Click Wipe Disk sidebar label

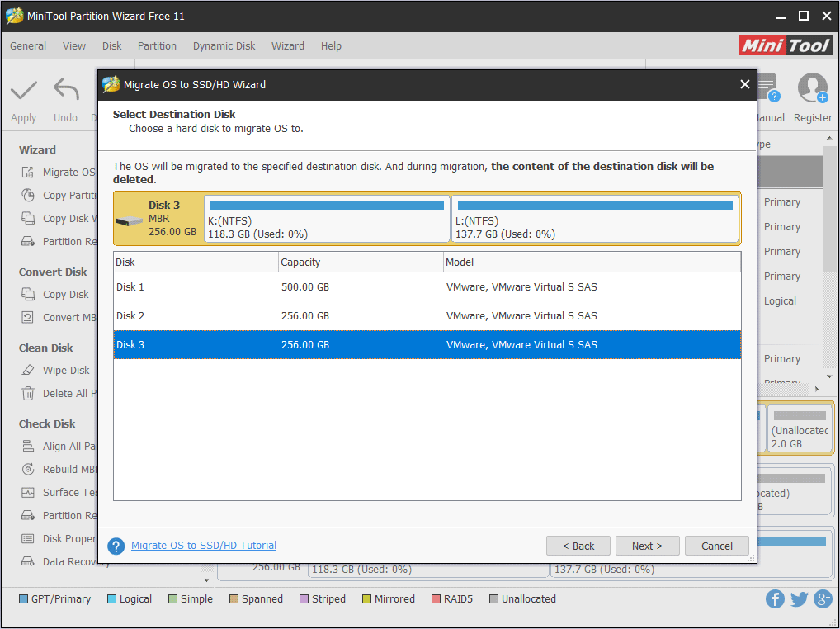click(67, 371)
